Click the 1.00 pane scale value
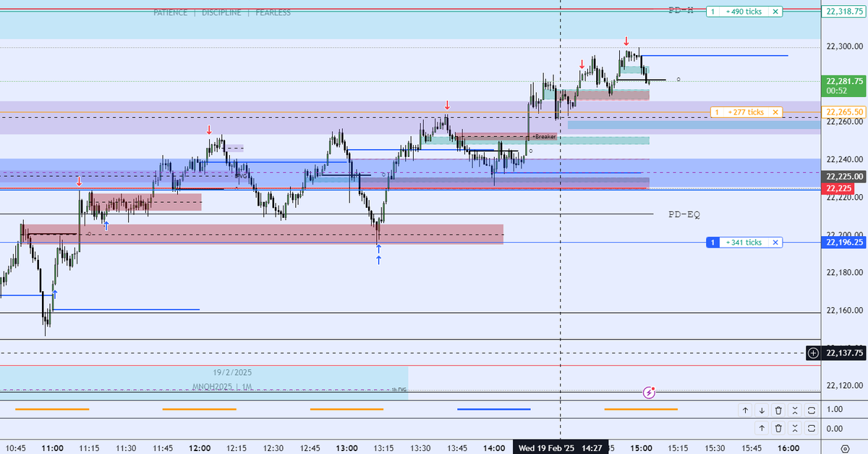Image resolution: width=868 pixels, height=454 pixels. (834, 410)
